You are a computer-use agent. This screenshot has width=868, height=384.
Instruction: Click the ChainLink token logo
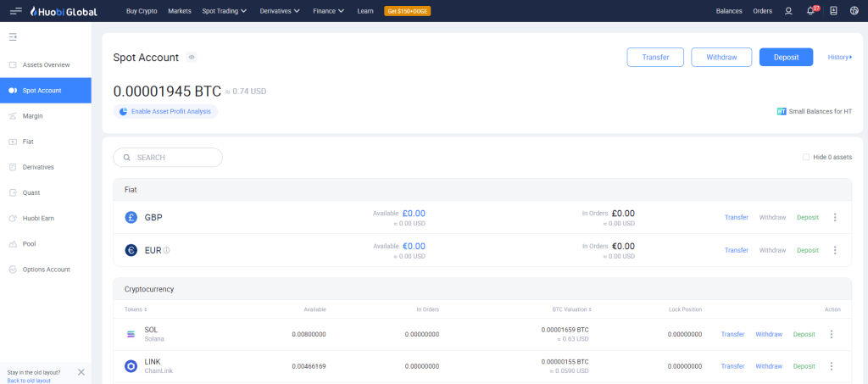point(131,366)
